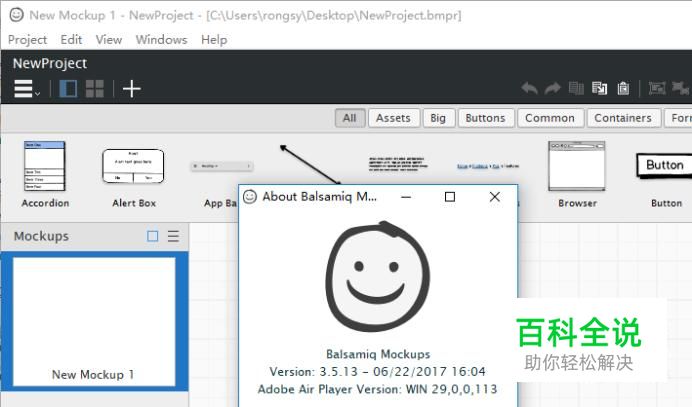Pick the Accordion control

pos(45,175)
